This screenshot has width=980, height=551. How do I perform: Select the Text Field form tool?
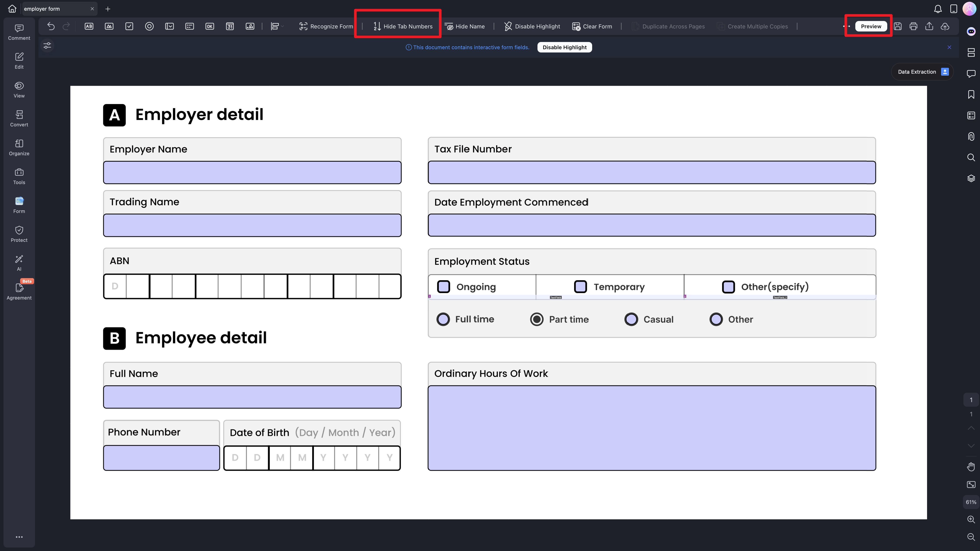click(89, 26)
